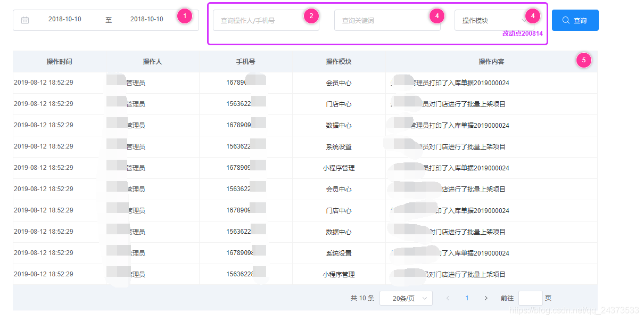Screen dimensions: 644x320
Task: Click the 前往 page jump input box
Action: 530,298
